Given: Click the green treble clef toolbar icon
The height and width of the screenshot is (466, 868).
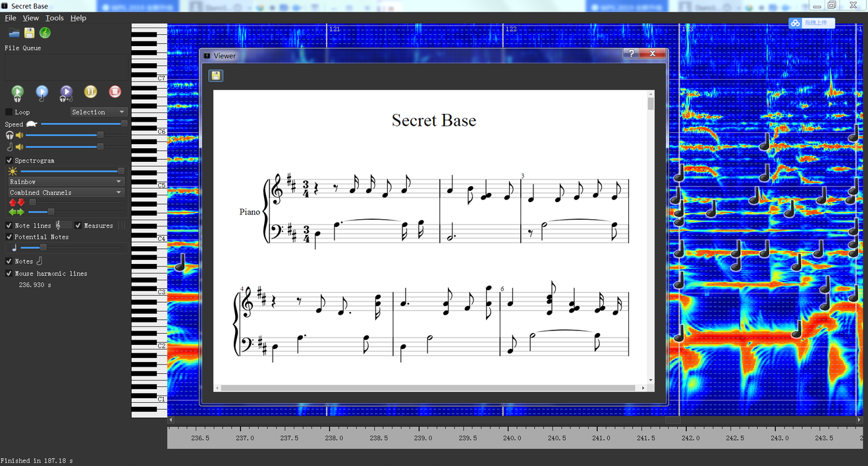Looking at the screenshot, I should pos(45,33).
